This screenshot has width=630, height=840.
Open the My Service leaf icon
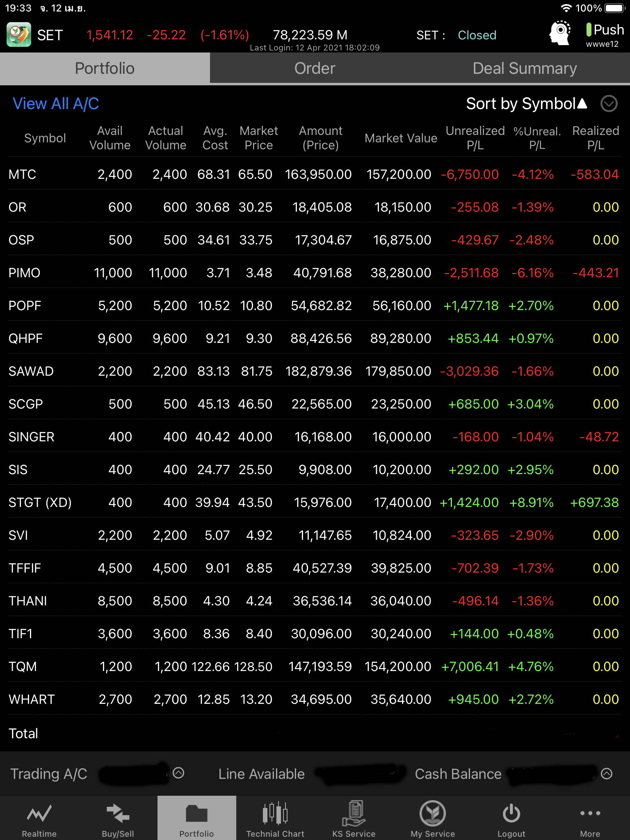[x=433, y=813]
